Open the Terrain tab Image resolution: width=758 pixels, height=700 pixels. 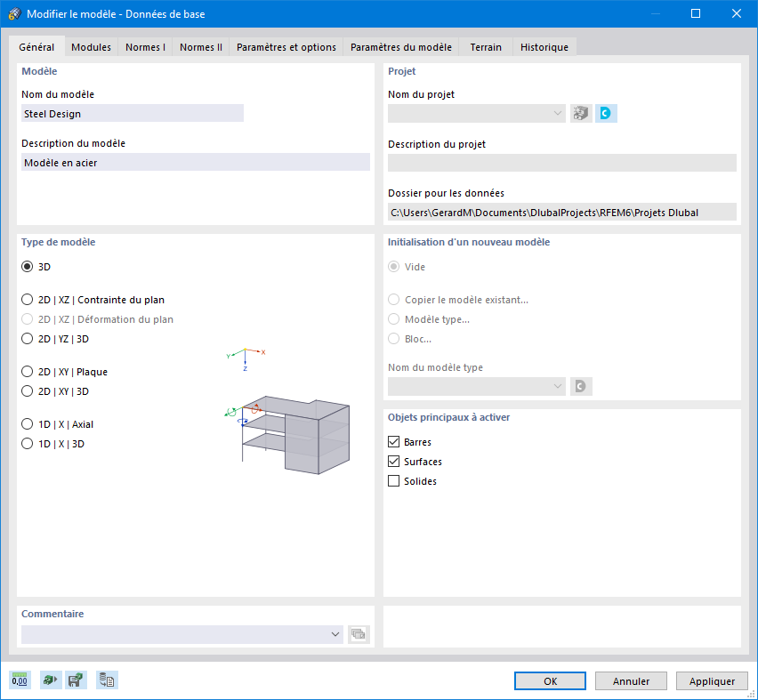click(486, 47)
